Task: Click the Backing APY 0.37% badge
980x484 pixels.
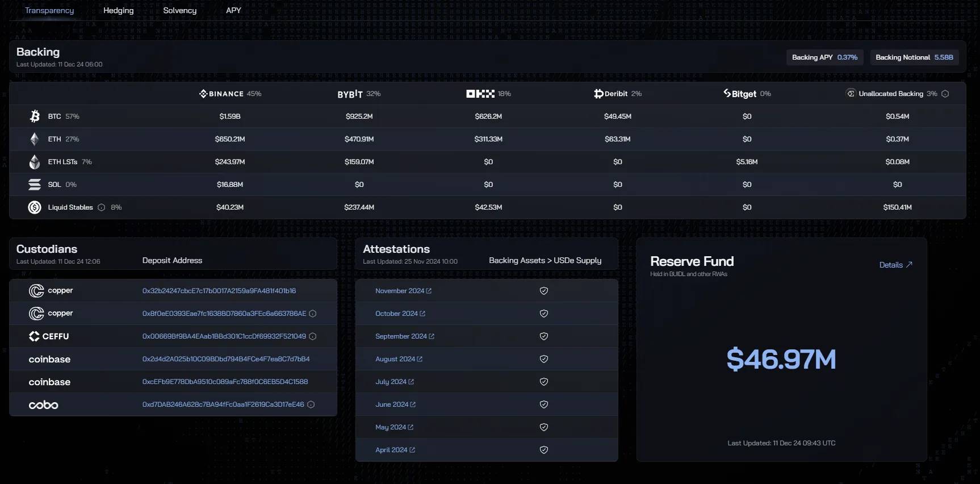Action: (x=824, y=57)
